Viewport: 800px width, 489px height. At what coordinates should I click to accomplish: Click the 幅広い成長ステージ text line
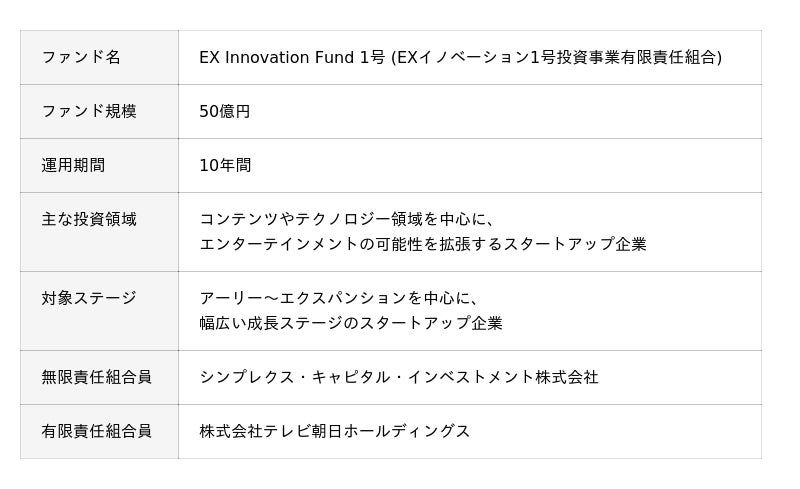[351, 323]
